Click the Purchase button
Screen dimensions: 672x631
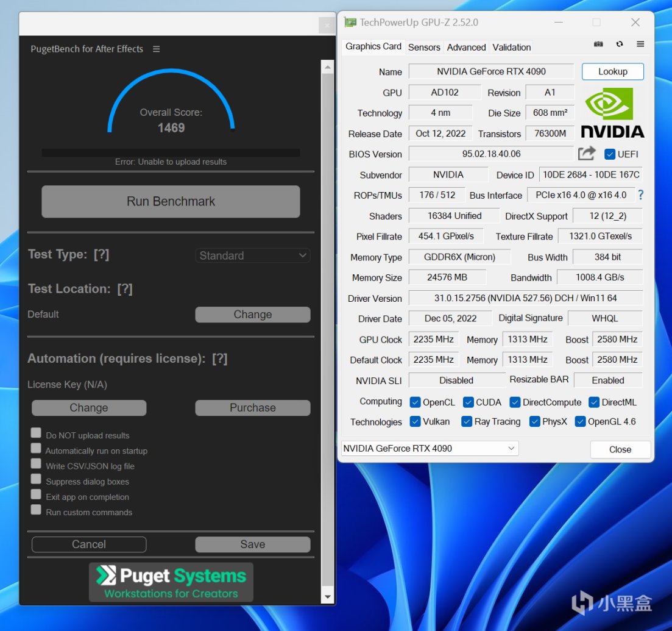(x=253, y=408)
